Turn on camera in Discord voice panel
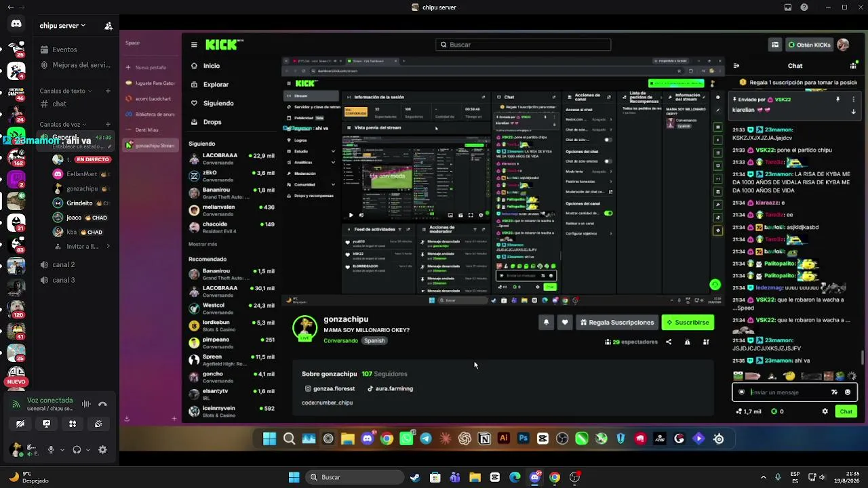Screen dimensions: 868x488 tap(20, 424)
